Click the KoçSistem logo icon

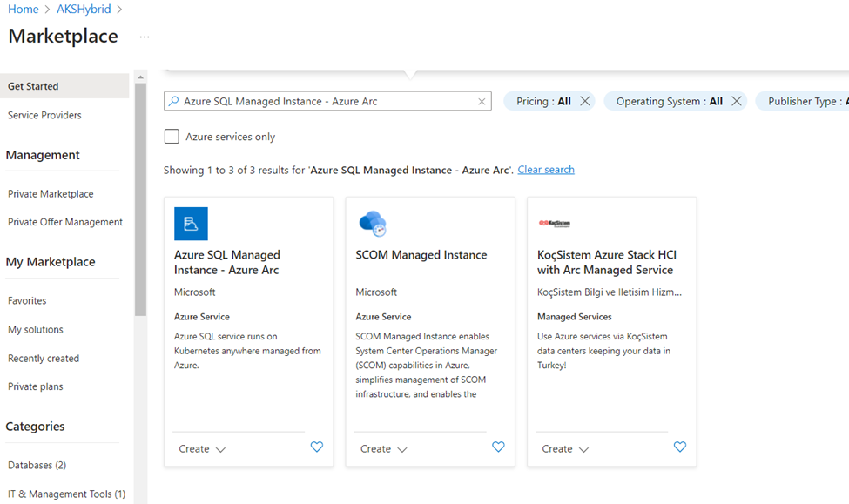(x=555, y=223)
